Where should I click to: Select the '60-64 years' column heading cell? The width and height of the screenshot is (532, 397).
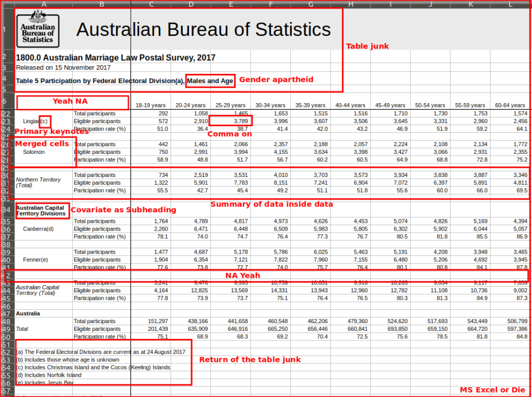510,105
